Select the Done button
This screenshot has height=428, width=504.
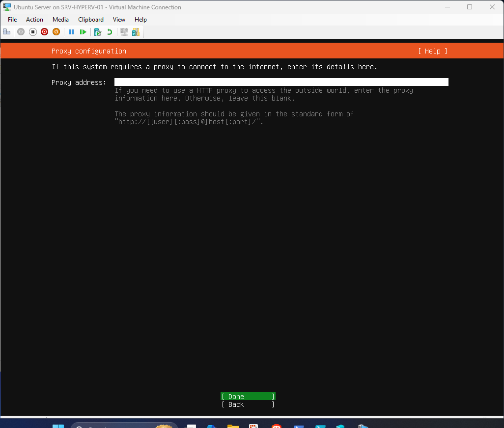[248, 396]
